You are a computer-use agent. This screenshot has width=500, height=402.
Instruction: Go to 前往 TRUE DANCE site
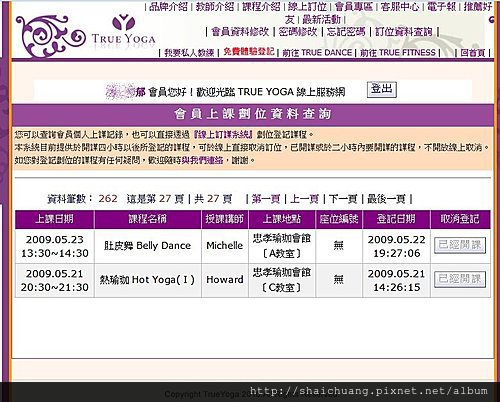[x=317, y=53]
